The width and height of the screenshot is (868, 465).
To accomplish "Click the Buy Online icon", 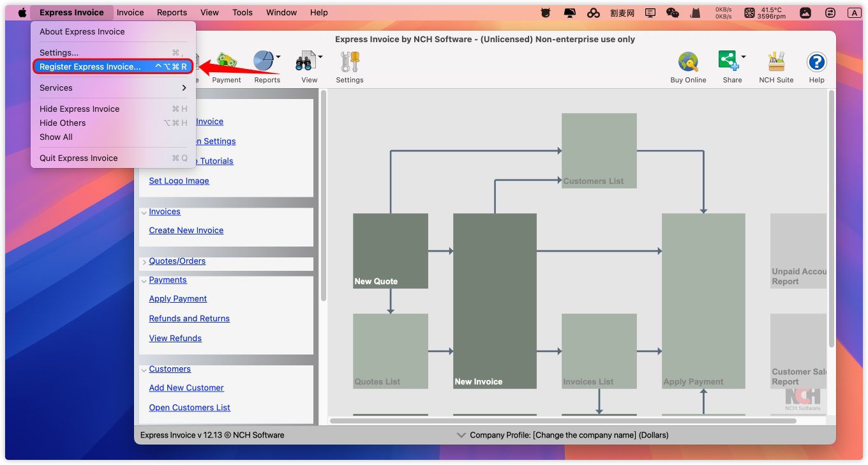I will click(x=688, y=62).
